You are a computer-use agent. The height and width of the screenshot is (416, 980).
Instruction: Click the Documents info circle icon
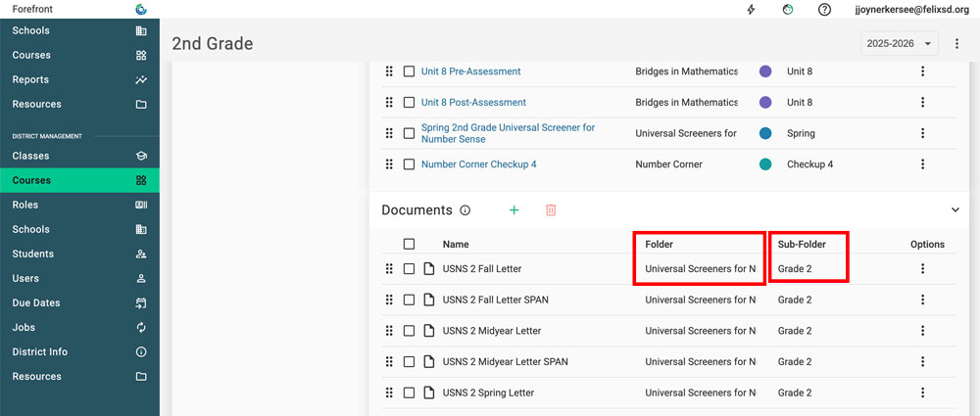pyautogui.click(x=465, y=210)
